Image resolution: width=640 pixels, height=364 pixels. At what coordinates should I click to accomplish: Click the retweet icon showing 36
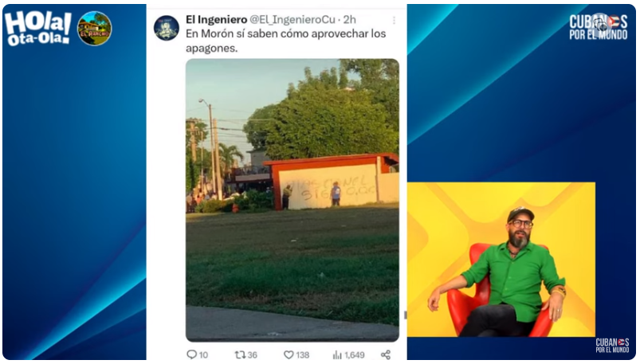(x=240, y=354)
